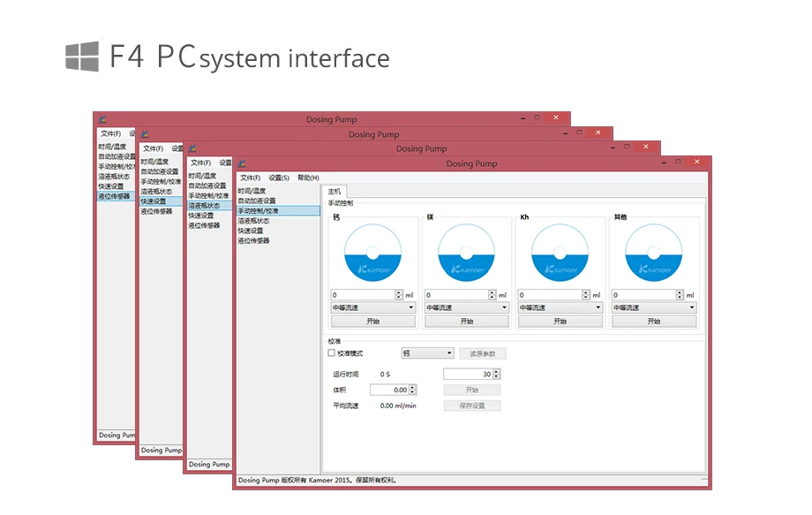This screenshot has width=812, height=515.
Task: Click the ml spinner arrows for Kh
Action: pos(586,295)
